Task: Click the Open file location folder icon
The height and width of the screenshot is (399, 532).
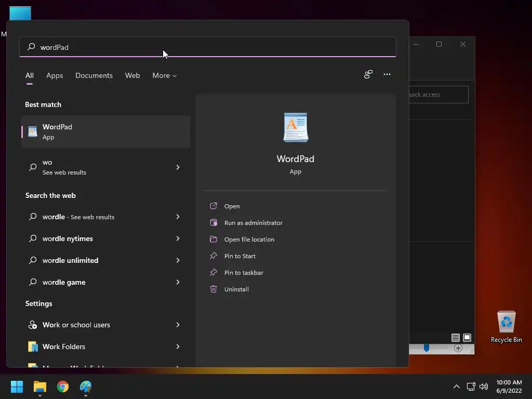Action: (214, 239)
